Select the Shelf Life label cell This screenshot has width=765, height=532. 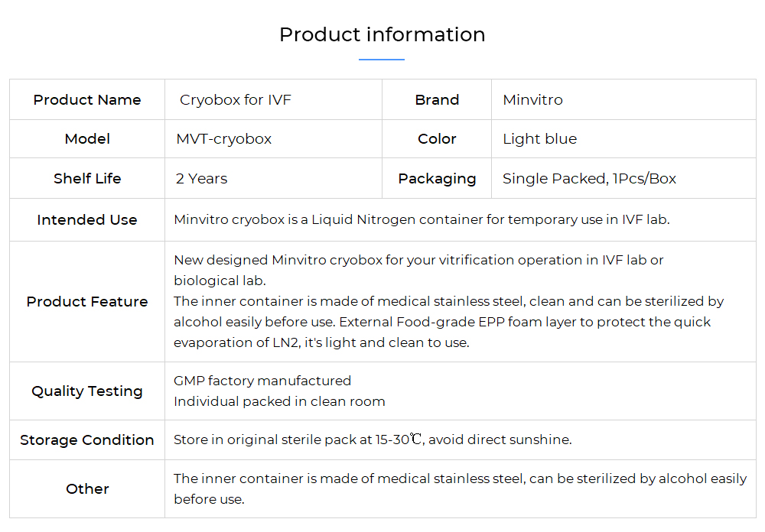87,178
